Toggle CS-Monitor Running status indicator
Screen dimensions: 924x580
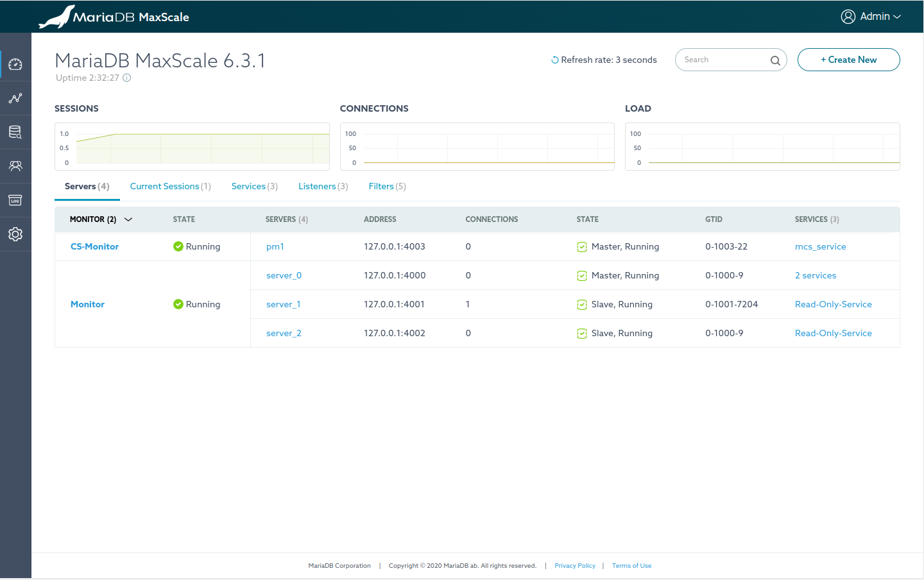pyautogui.click(x=178, y=246)
